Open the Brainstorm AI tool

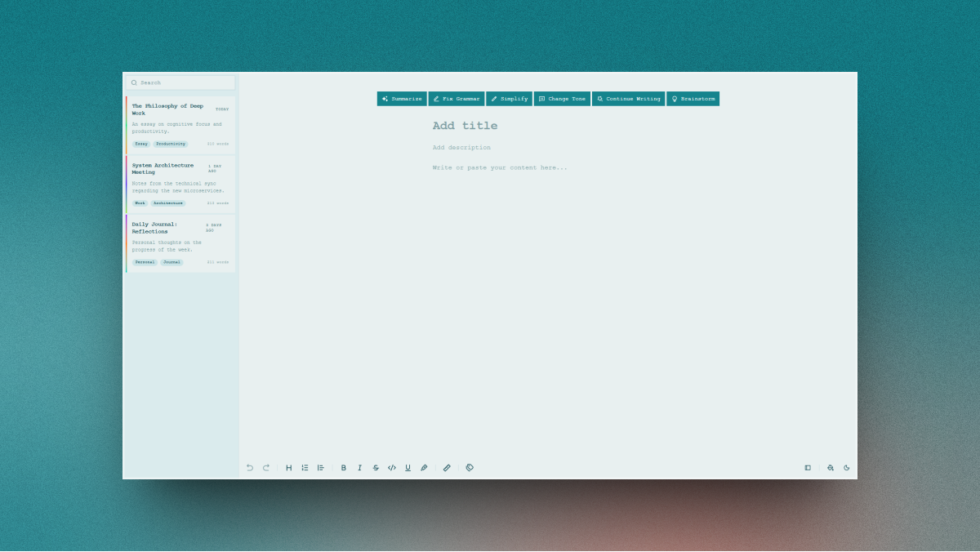click(693, 98)
